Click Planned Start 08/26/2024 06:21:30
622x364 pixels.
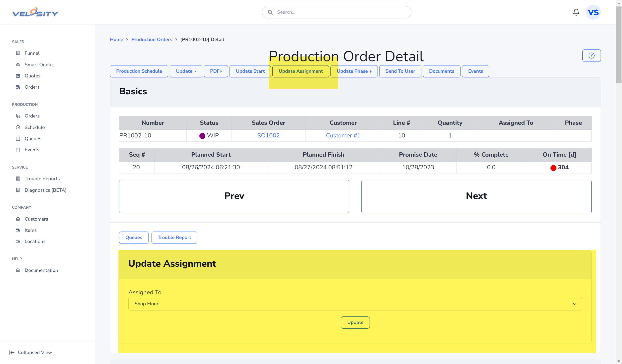[x=211, y=167]
